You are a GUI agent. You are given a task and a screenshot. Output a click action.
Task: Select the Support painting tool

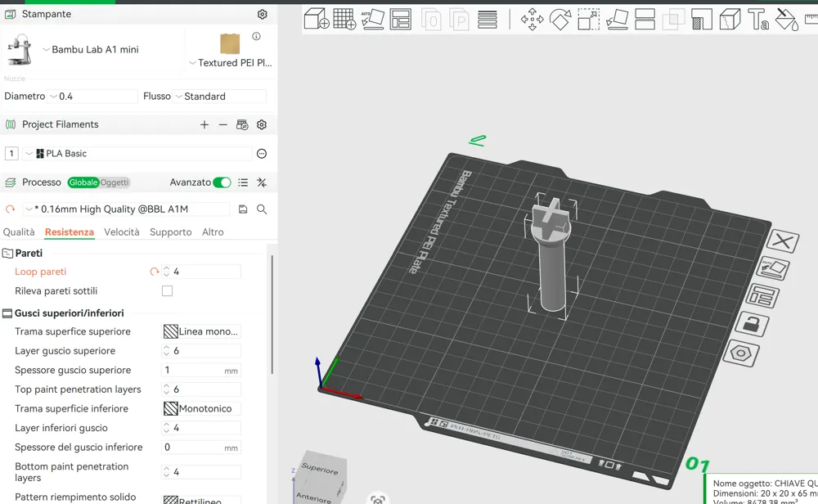(x=702, y=20)
